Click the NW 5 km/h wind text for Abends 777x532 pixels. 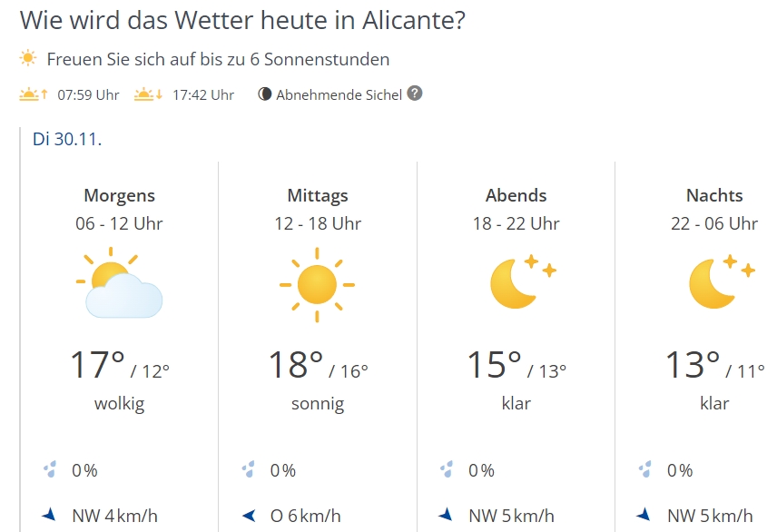click(x=511, y=516)
